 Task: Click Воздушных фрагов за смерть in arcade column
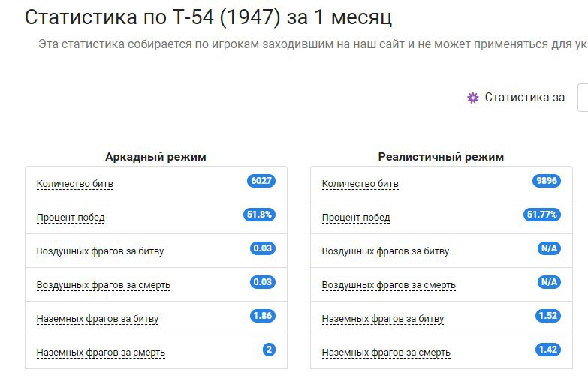104,285
